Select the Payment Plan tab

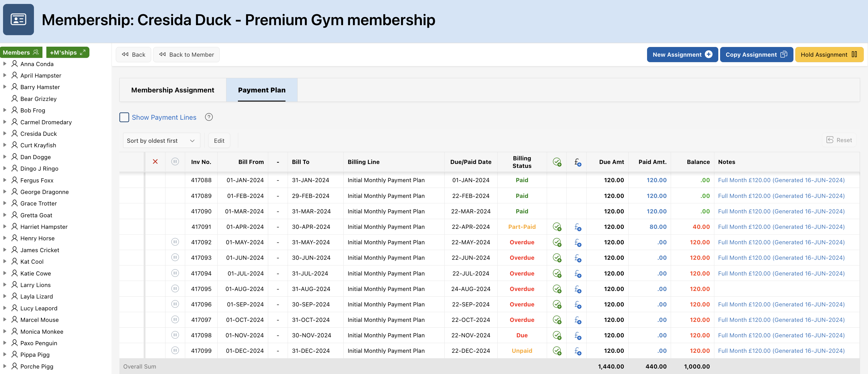(261, 90)
